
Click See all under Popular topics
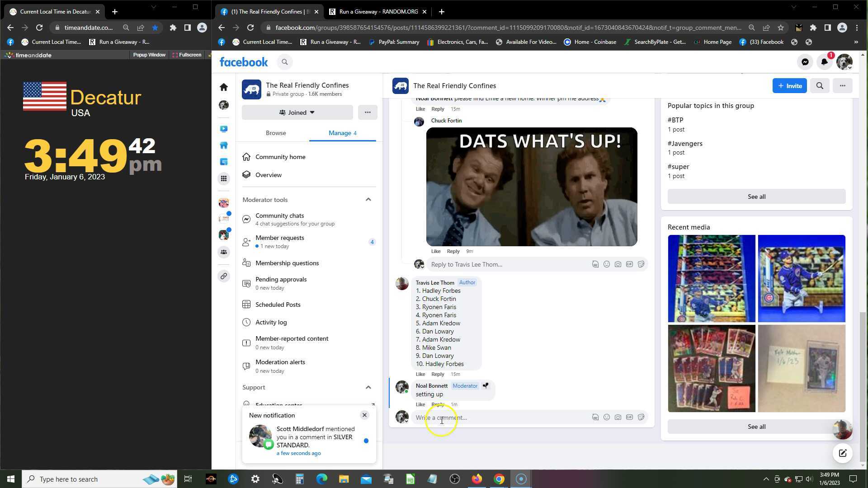pos(756,197)
